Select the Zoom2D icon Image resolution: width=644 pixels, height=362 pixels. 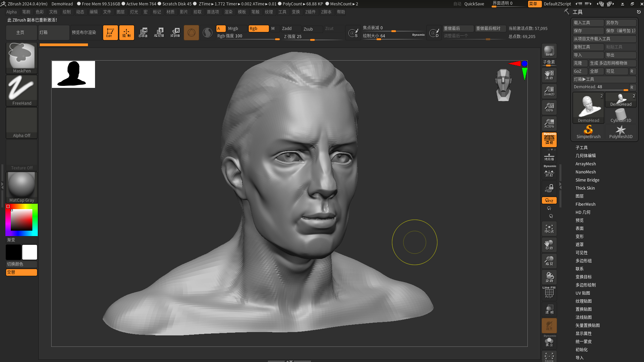(549, 91)
